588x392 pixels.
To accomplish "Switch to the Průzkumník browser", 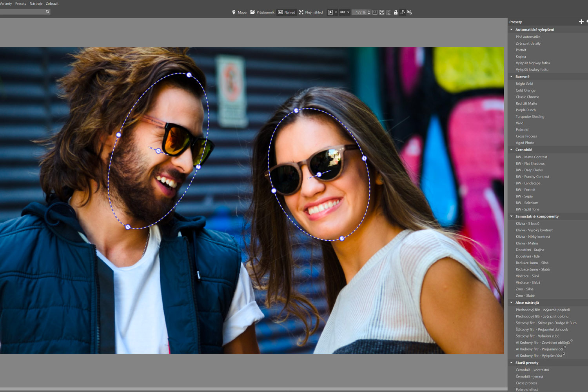I will 262,13.
